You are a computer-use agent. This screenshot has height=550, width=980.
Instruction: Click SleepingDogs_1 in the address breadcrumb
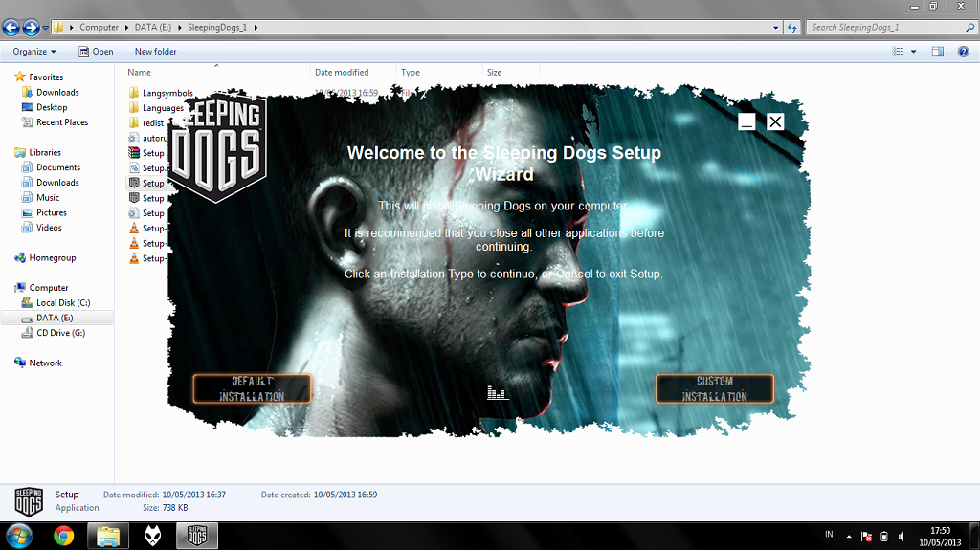[x=217, y=28]
